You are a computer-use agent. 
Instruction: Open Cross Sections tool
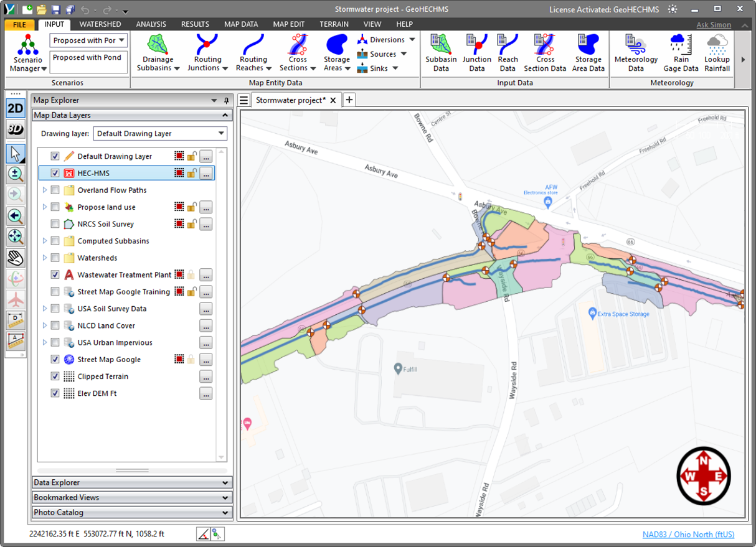point(297,54)
